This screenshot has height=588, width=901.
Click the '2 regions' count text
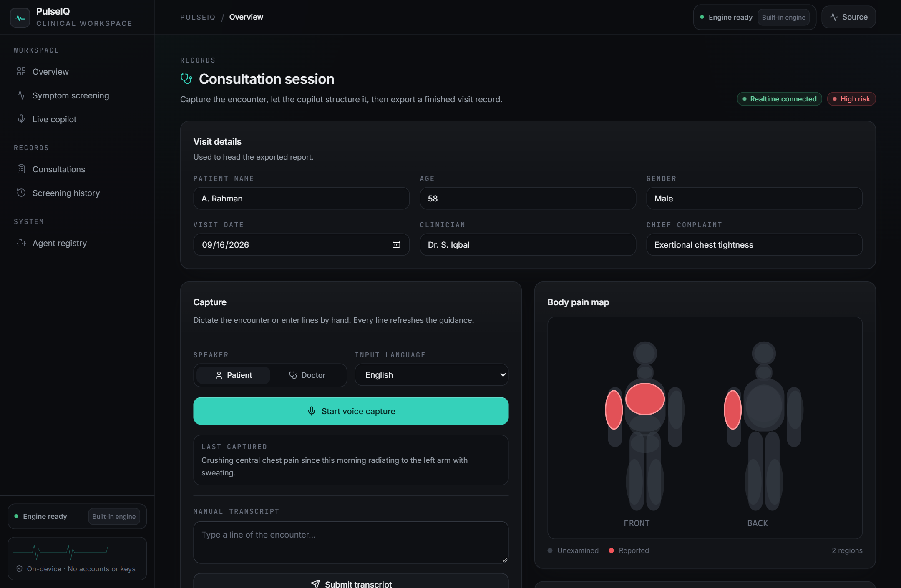point(847,550)
